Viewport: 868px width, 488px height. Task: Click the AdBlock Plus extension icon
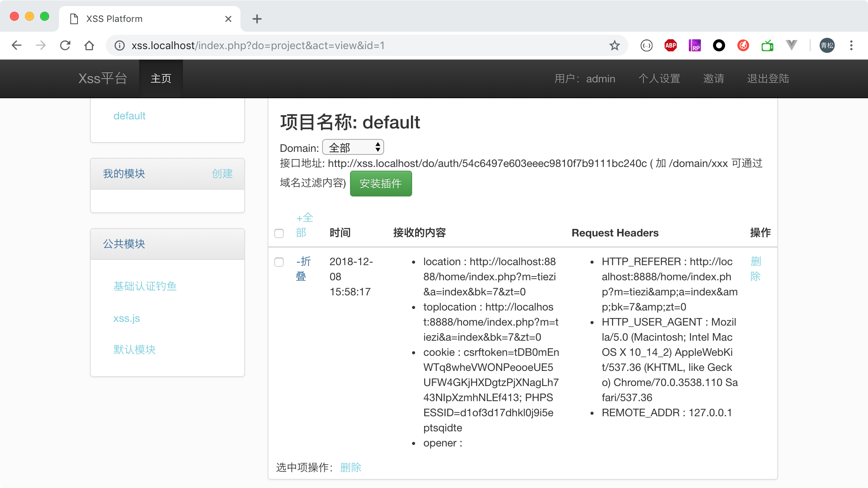tap(670, 45)
